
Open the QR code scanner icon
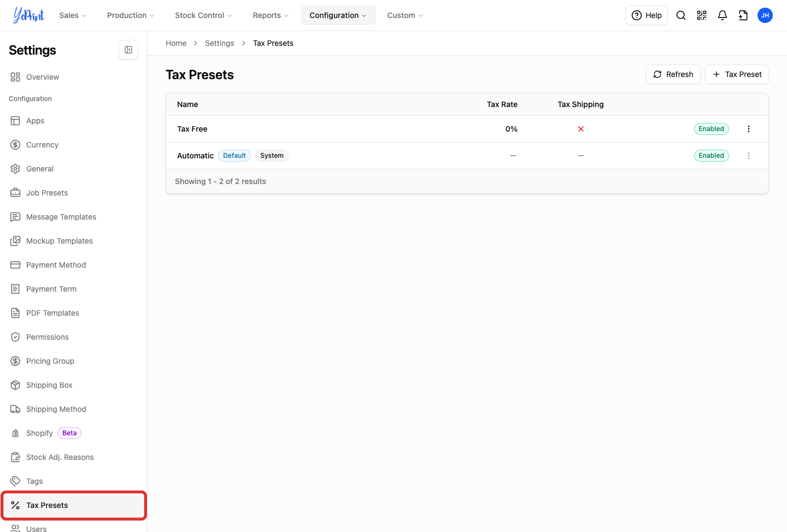[702, 15]
